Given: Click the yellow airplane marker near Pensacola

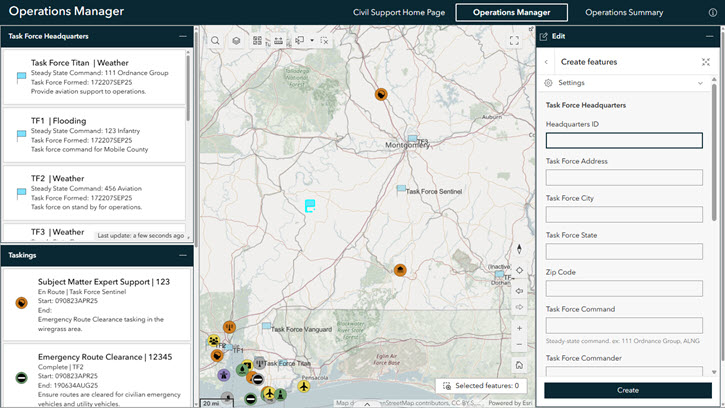Looking at the screenshot, I should coord(304,386).
